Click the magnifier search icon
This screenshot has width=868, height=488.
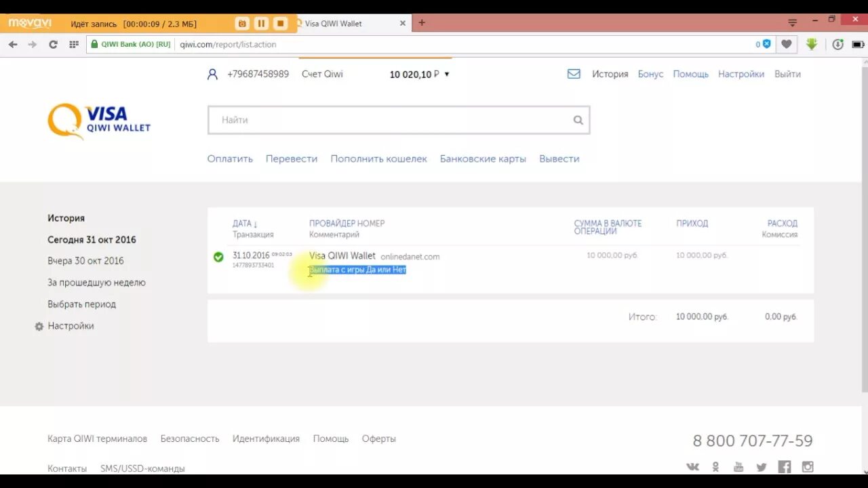coord(578,120)
